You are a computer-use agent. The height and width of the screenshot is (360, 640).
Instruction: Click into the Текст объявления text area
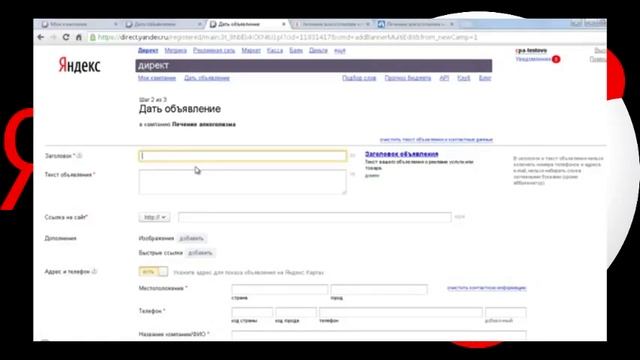pos(242,182)
